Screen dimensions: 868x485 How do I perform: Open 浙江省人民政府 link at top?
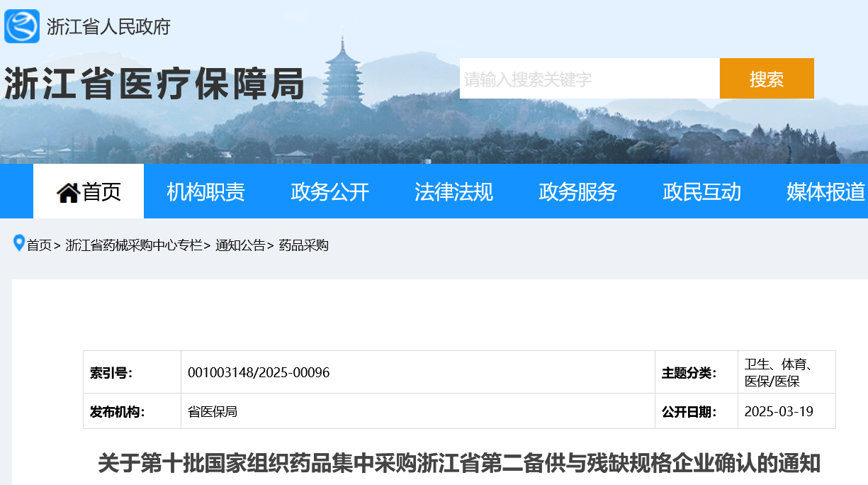point(108,27)
